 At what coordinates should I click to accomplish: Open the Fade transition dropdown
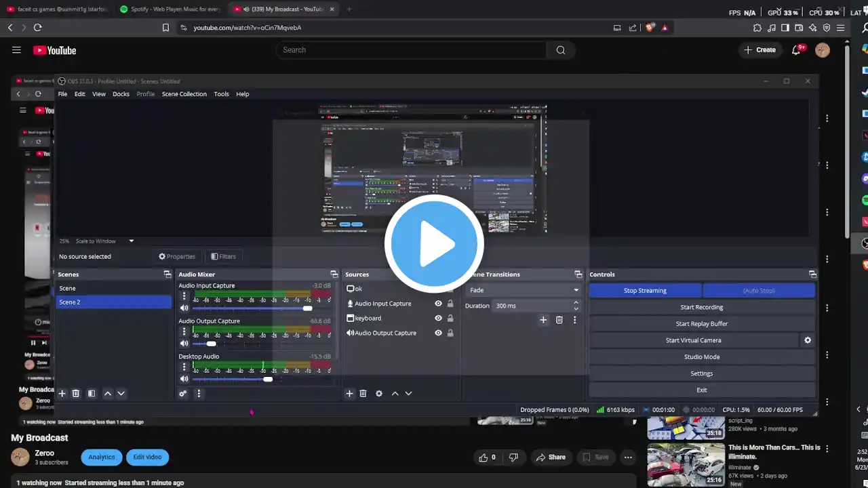click(x=524, y=290)
